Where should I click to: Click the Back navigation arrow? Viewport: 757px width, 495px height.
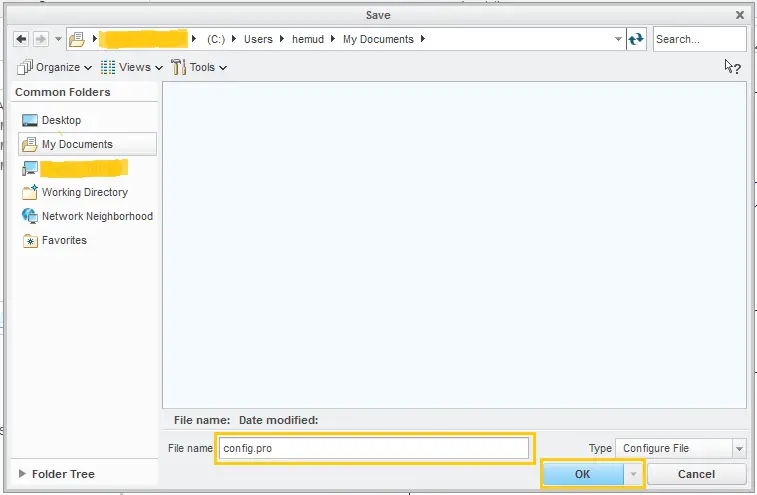pos(21,39)
